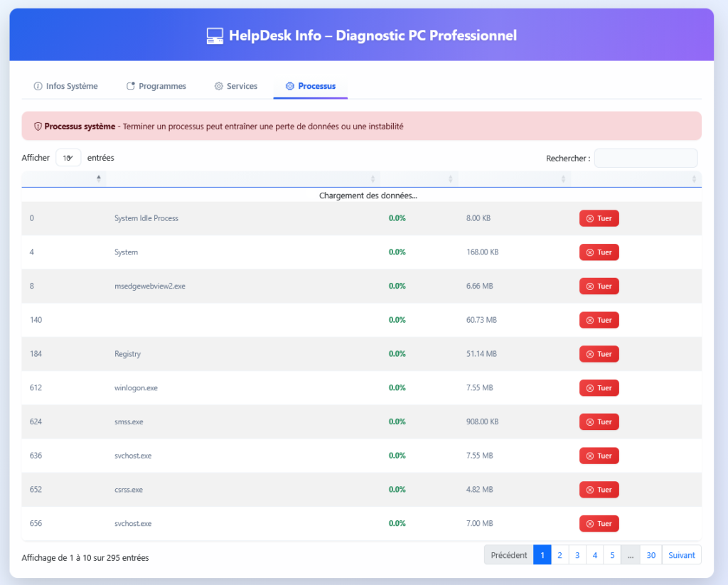This screenshot has width=728, height=585.
Task: Click the gear icon next to Services
Action: point(219,86)
